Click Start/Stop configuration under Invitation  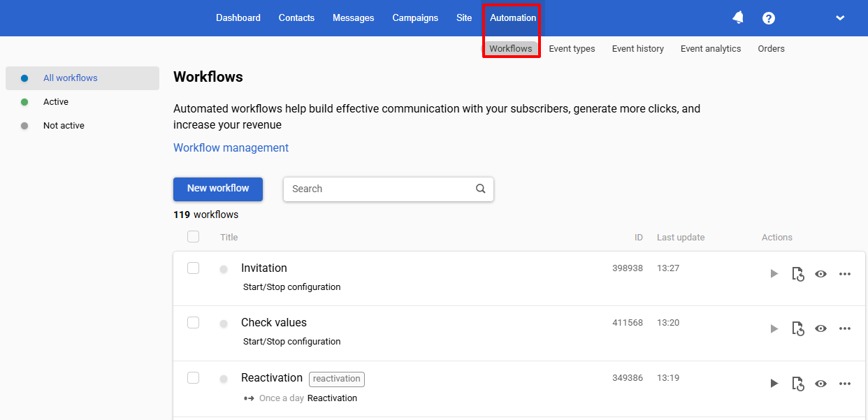292,287
